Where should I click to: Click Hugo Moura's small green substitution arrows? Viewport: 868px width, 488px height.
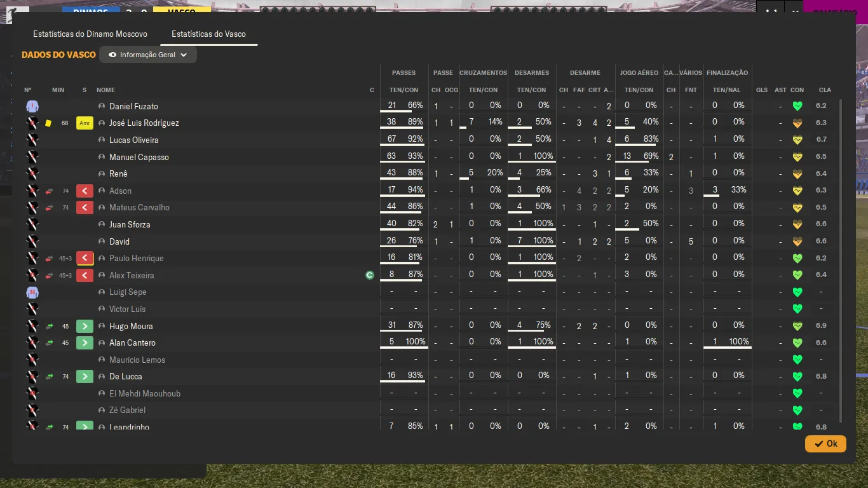[x=49, y=326]
